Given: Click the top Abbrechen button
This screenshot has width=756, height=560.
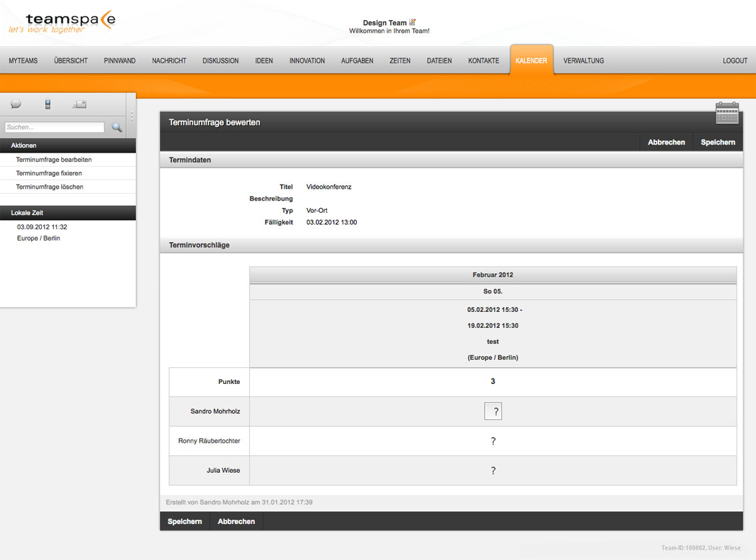Looking at the screenshot, I should coord(666,142).
